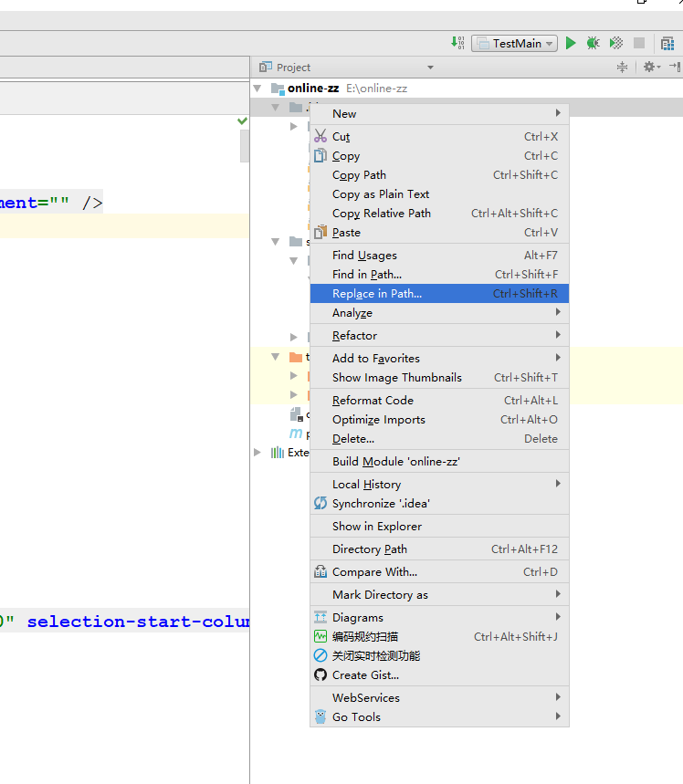Screen dimensions: 683x784
Task: Open the Project panel gear settings
Action: [x=651, y=67]
